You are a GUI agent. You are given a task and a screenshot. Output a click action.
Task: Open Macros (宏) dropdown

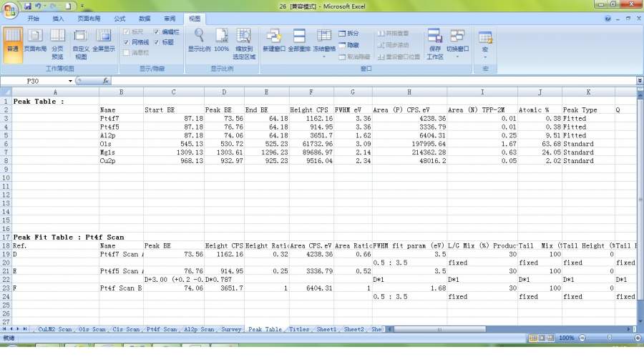[485, 44]
